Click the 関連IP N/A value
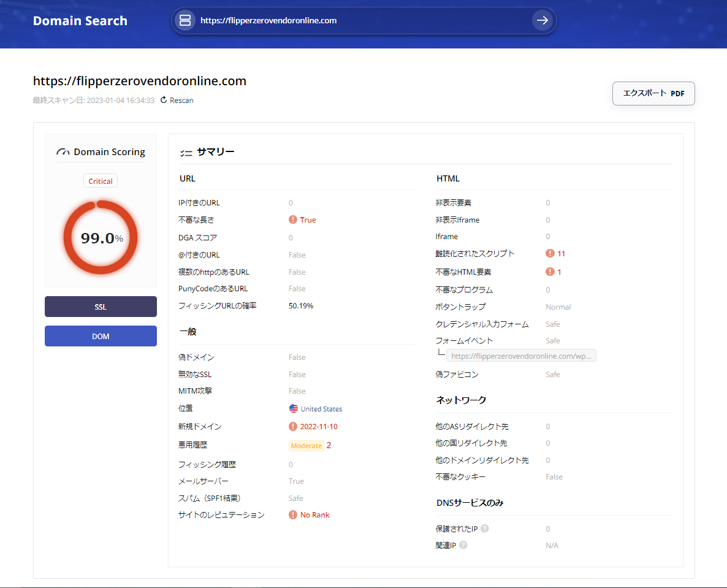Image resolution: width=727 pixels, height=588 pixels. click(552, 545)
